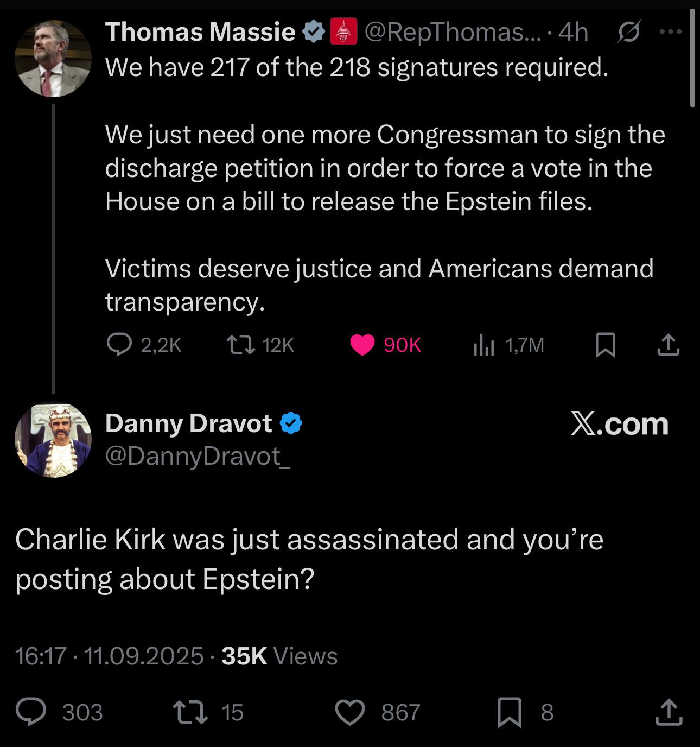Image resolution: width=700 pixels, height=747 pixels.
Task: Like Danny Dravot's tweet
Action: tap(350, 712)
